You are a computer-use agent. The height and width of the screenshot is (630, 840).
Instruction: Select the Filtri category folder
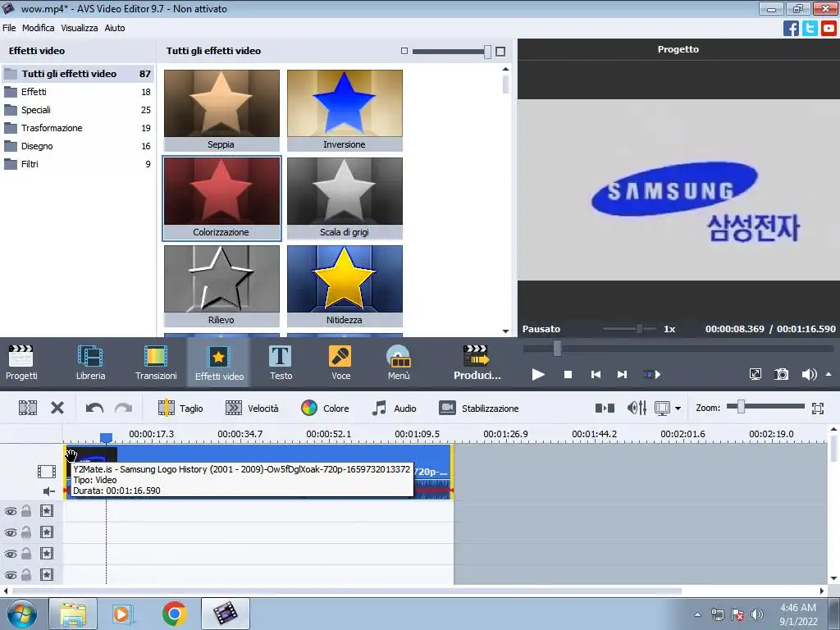[78, 164]
